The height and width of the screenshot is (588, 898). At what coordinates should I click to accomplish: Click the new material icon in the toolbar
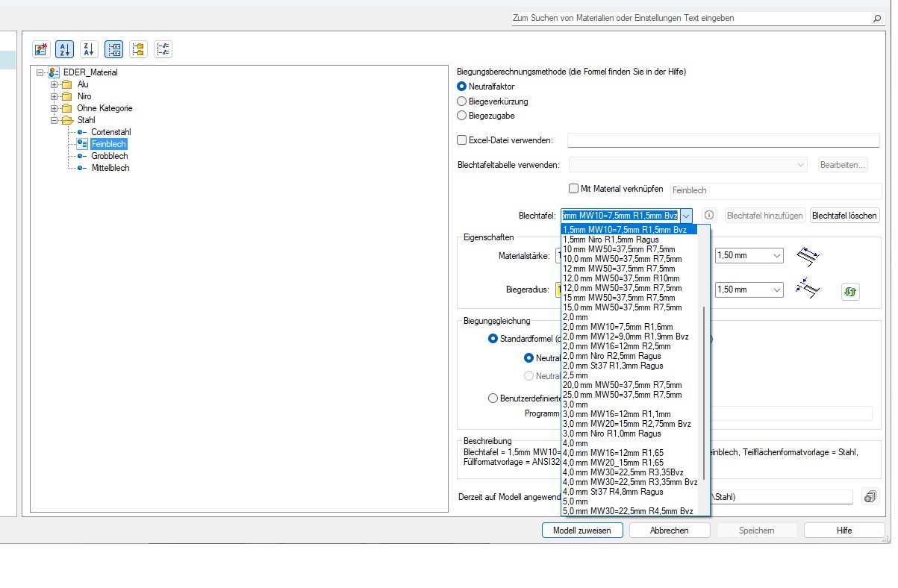[x=42, y=50]
